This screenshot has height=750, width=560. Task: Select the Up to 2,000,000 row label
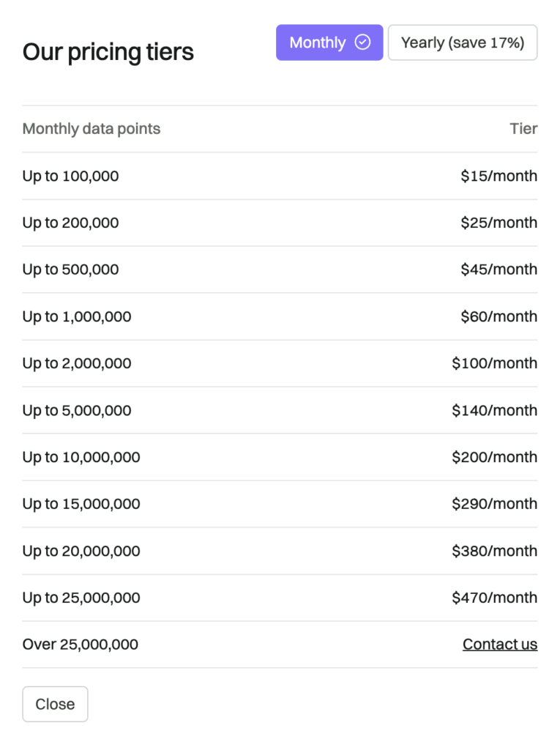77,363
